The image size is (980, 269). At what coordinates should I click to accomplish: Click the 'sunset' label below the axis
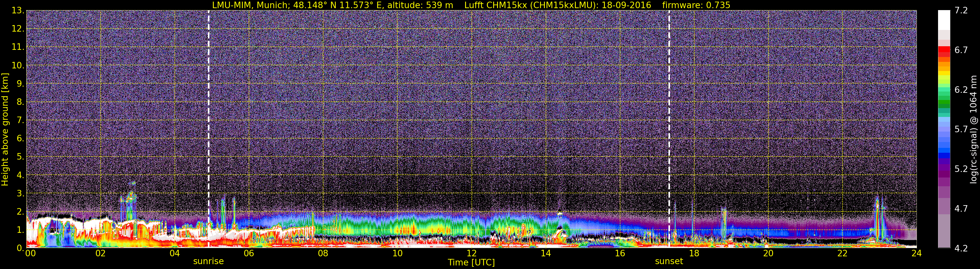(669, 262)
